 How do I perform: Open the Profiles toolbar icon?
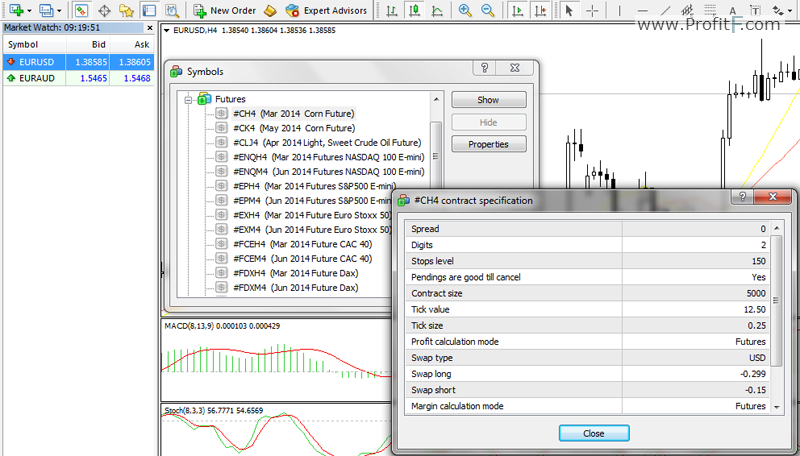pos(46,10)
